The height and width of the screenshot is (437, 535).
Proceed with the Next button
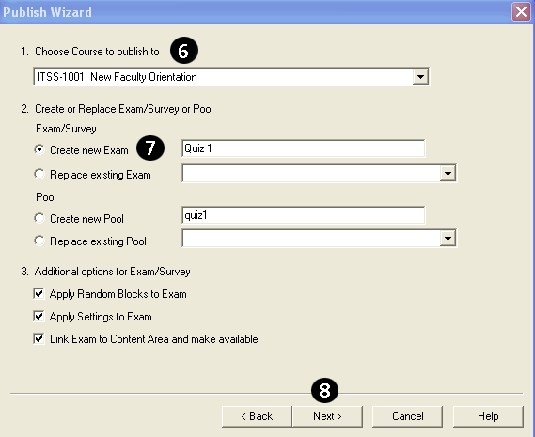(327, 417)
